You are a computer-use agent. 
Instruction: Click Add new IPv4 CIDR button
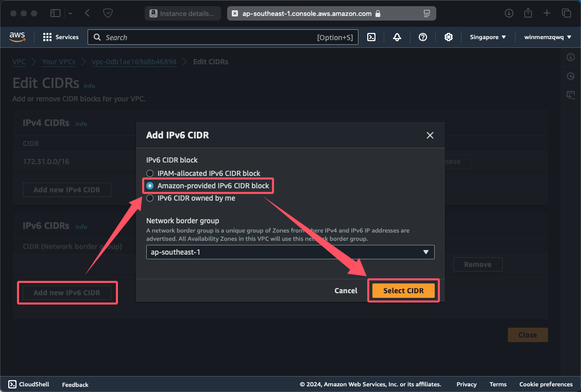point(66,190)
